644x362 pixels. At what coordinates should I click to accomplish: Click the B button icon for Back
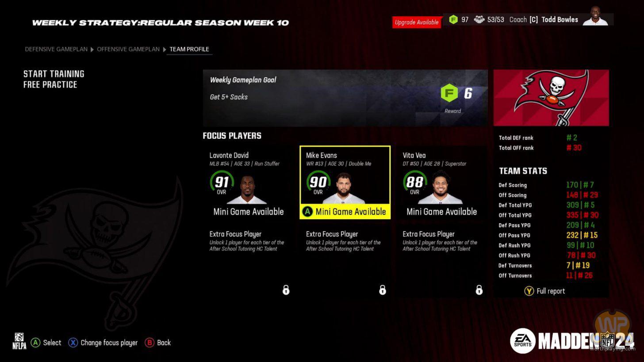click(149, 343)
